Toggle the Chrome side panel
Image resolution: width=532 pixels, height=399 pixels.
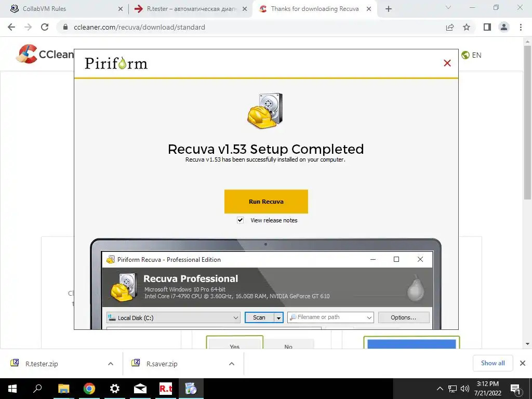487,27
